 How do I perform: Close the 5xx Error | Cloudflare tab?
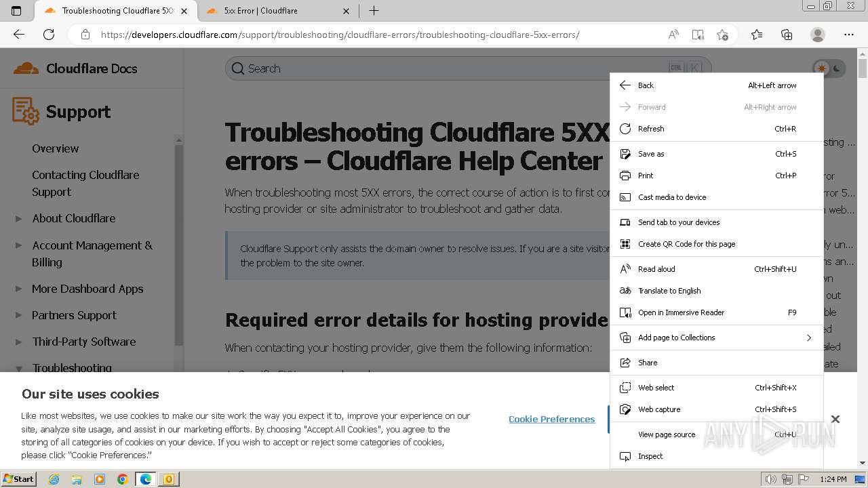pyautogui.click(x=347, y=11)
